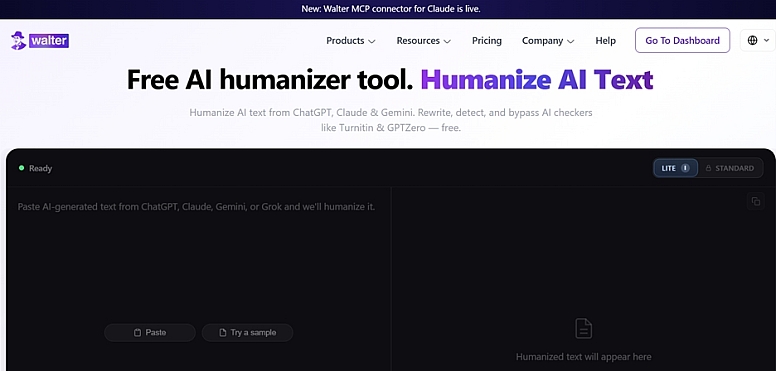
Task: Open the language globe selector
Action: click(x=758, y=41)
